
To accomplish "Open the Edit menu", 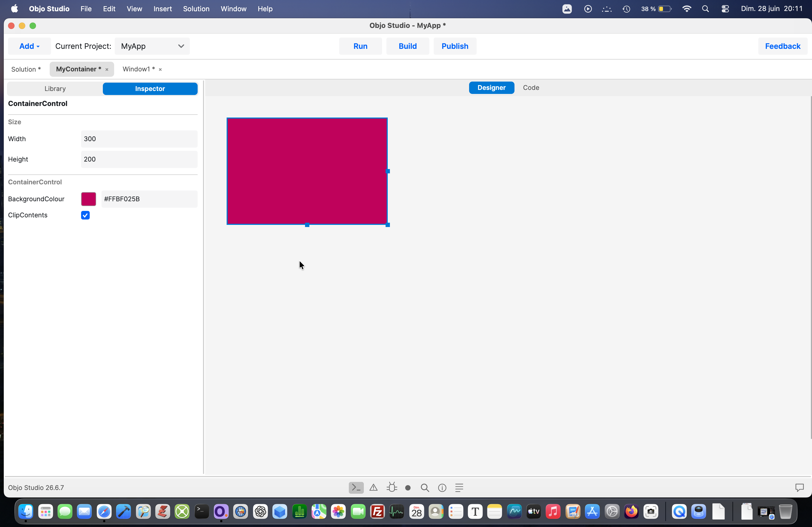I will [x=109, y=9].
